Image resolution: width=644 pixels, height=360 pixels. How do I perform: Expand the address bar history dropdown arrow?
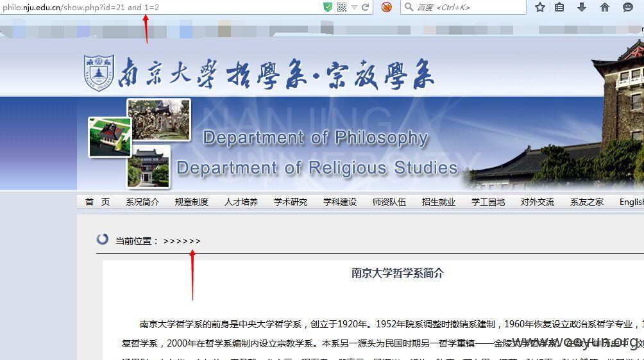click(355, 8)
